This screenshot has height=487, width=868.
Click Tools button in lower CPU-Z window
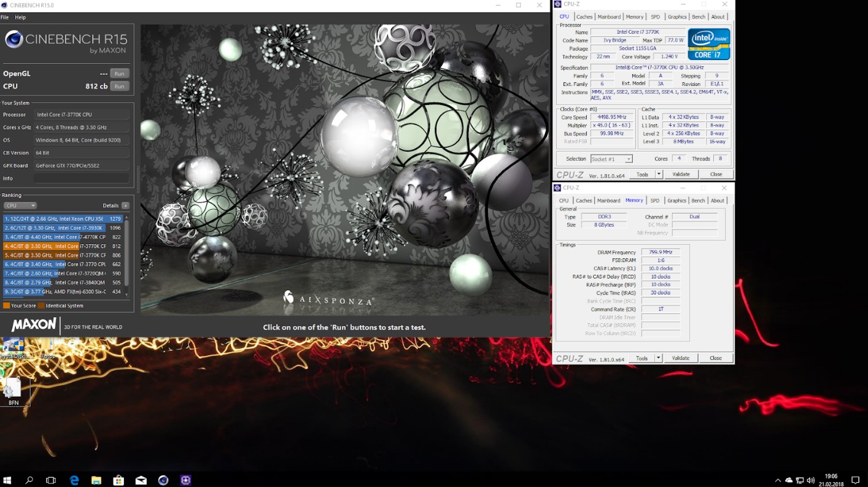[641, 358]
